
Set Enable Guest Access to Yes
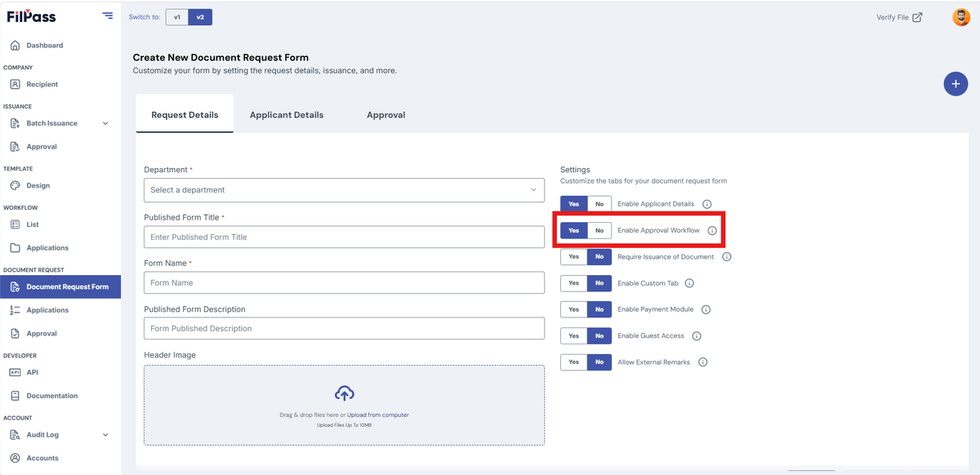click(x=574, y=335)
